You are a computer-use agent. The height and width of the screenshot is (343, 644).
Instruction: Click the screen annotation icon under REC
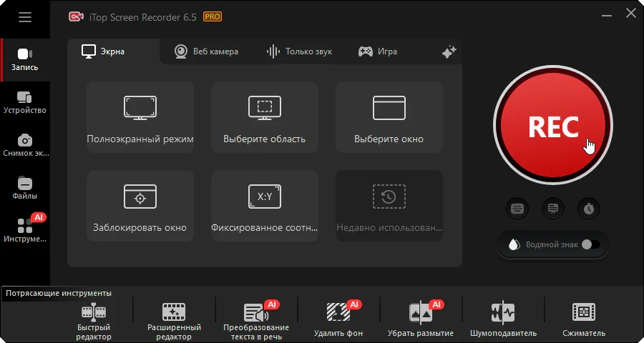pyautogui.click(x=553, y=209)
